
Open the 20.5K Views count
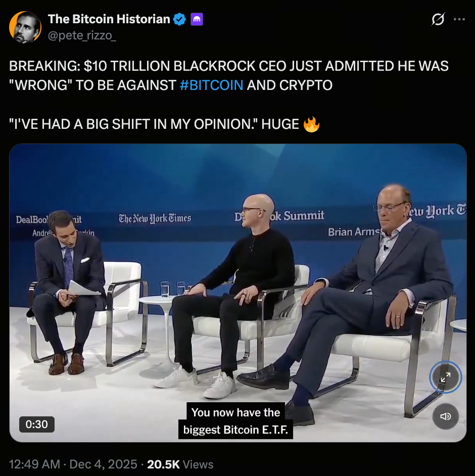coord(180,464)
